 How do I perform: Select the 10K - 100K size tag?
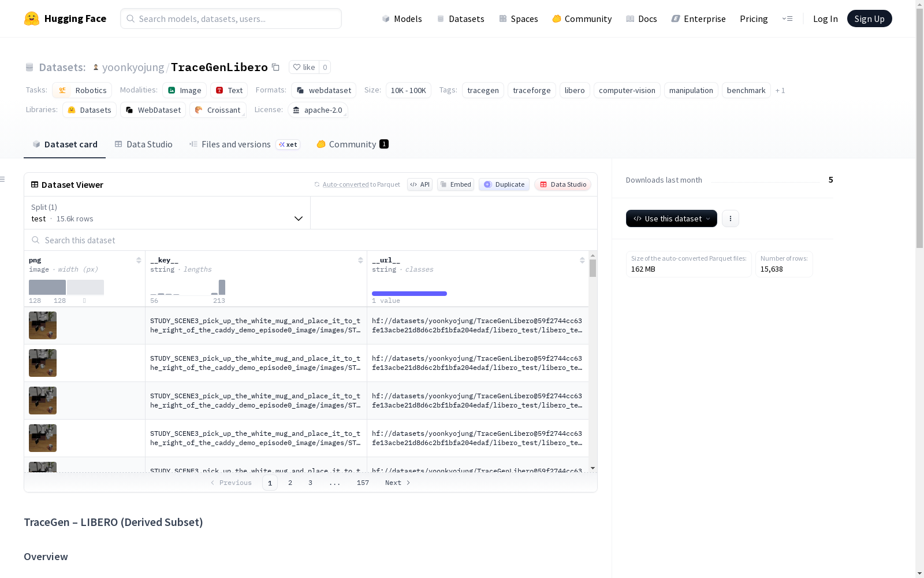(408, 90)
